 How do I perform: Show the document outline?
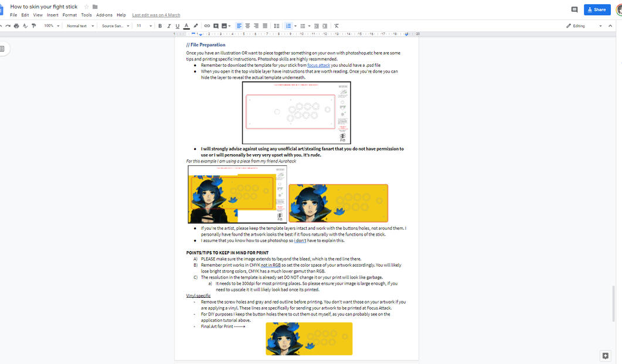tap(2, 49)
